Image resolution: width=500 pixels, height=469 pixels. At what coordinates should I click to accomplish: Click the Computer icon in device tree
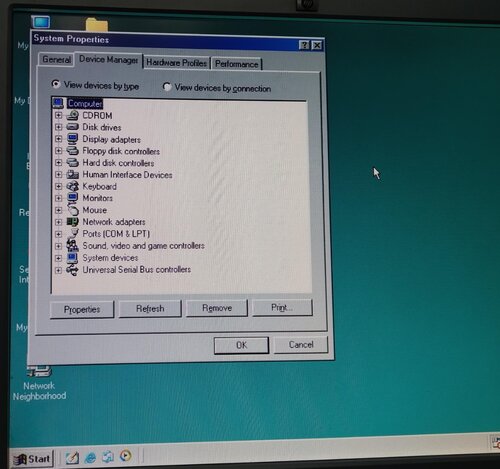[58, 103]
